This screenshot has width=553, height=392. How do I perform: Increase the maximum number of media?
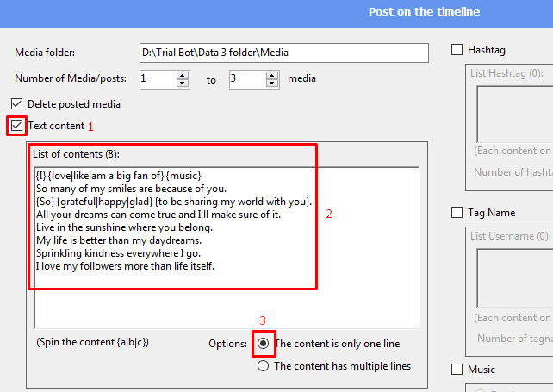pyautogui.click(x=274, y=75)
